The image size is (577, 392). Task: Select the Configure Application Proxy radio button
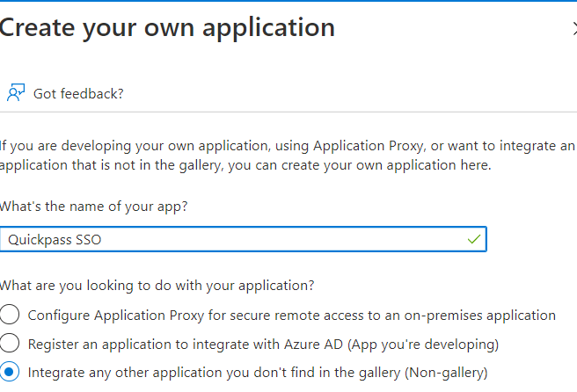point(9,315)
